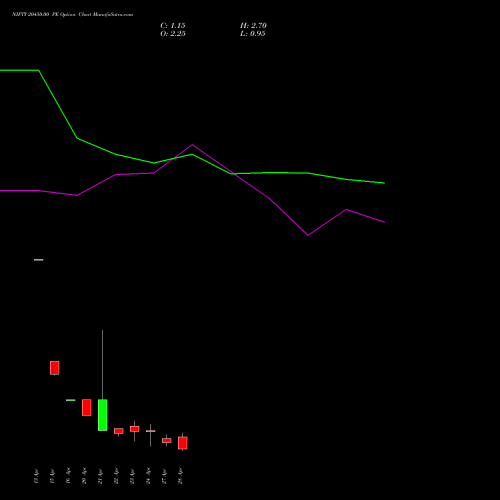
Task: Click the 28 Apr date axis label
Action: [180, 476]
